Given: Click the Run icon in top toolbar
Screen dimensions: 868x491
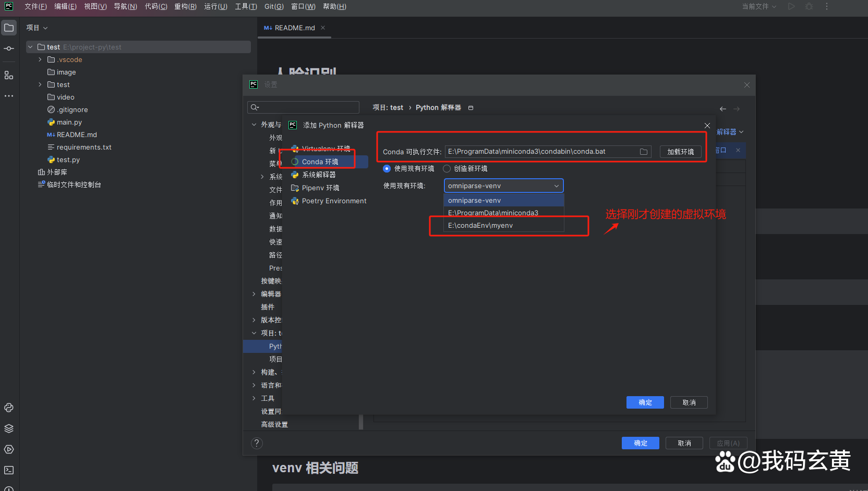Looking at the screenshot, I should pos(791,6).
